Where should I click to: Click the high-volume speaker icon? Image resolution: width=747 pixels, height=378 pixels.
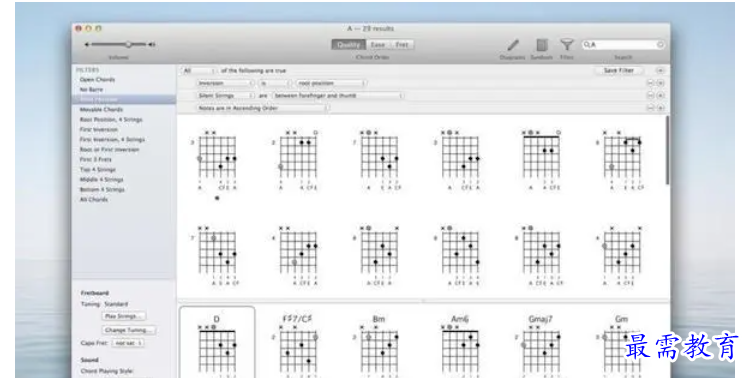(x=151, y=45)
